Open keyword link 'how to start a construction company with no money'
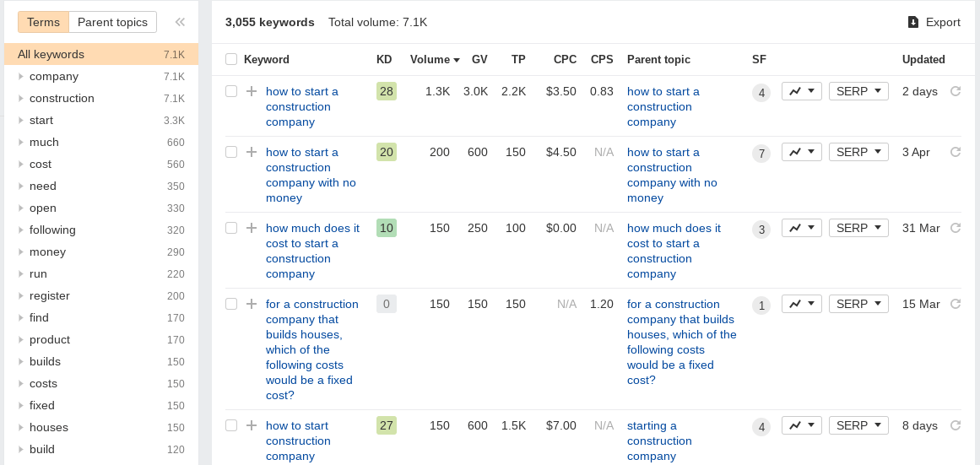The width and height of the screenshot is (980, 465). (311, 175)
